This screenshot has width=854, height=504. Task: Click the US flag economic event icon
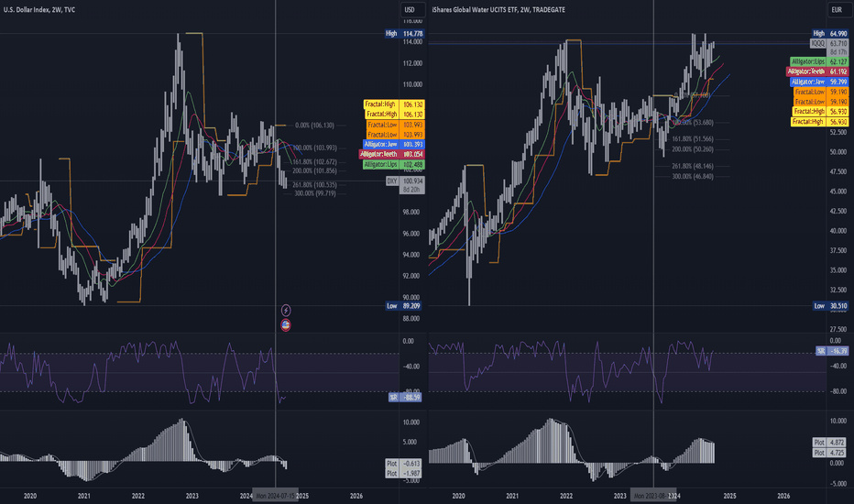coord(285,325)
